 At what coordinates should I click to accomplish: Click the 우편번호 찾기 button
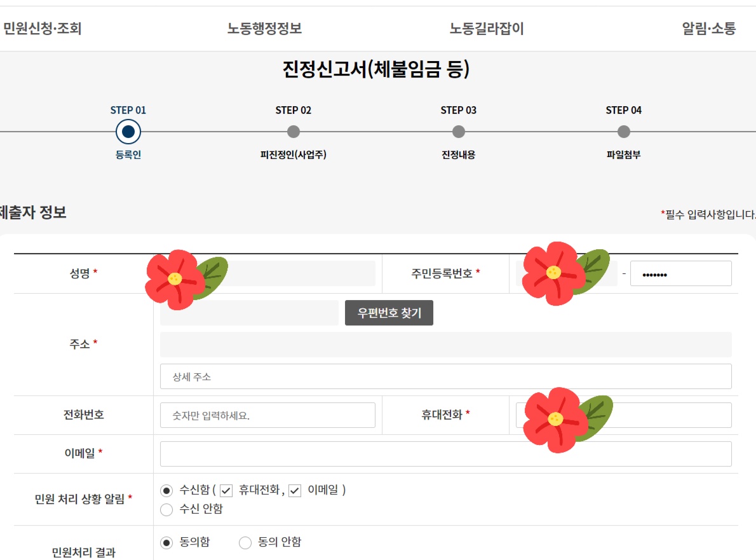coord(388,312)
